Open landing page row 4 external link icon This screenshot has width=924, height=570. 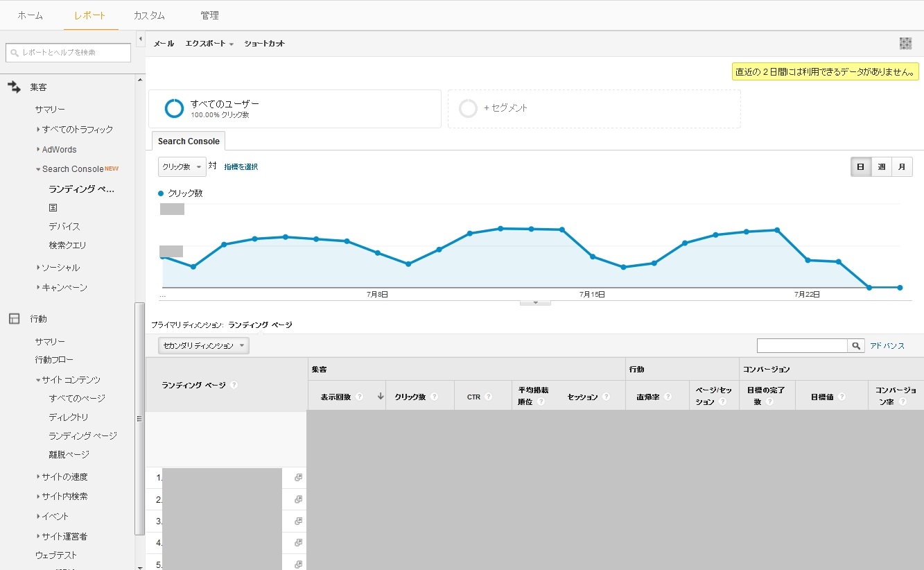pyautogui.click(x=298, y=542)
